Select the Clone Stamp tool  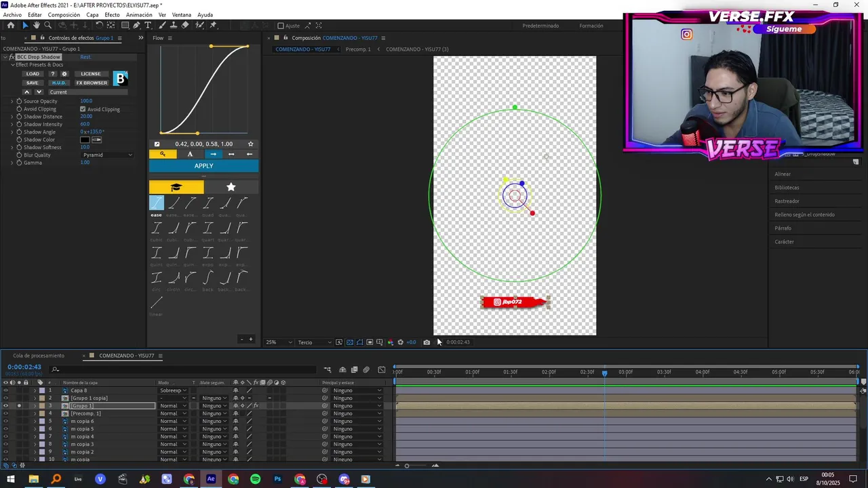tap(174, 25)
